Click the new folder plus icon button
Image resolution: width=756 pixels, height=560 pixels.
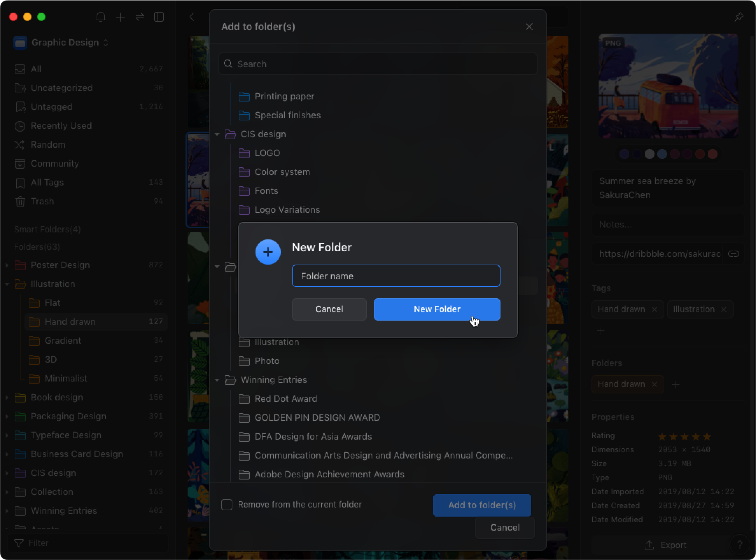pos(267,252)
